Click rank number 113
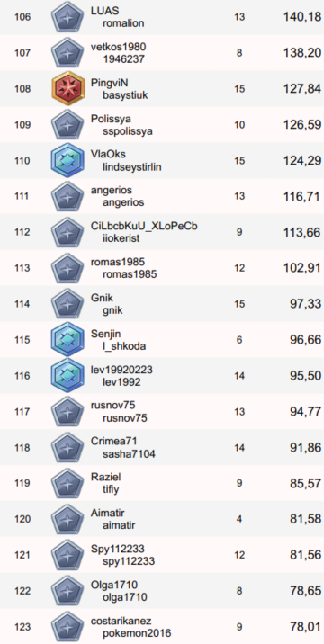This screenshot has width=324, height=644. (x=22, y=268)
